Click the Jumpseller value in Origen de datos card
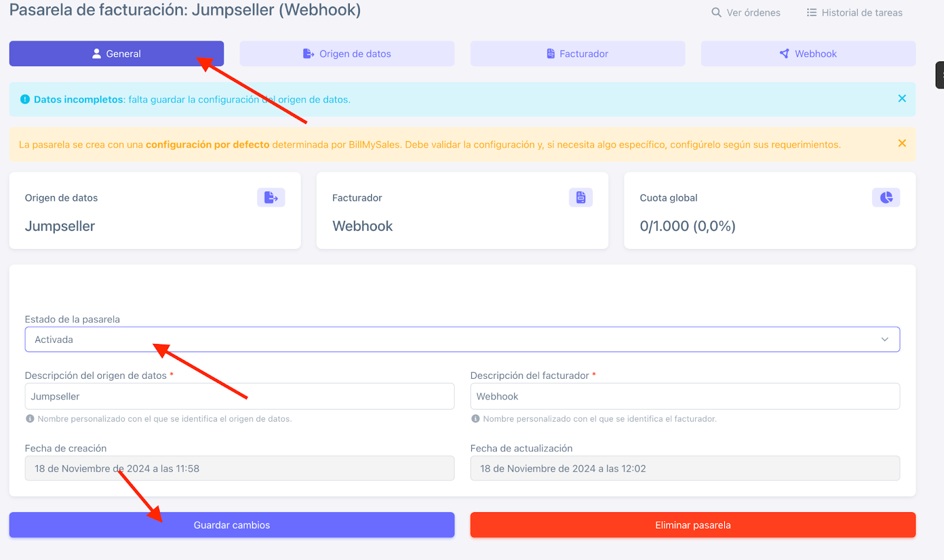944x560 pixels. coord(60,226)
